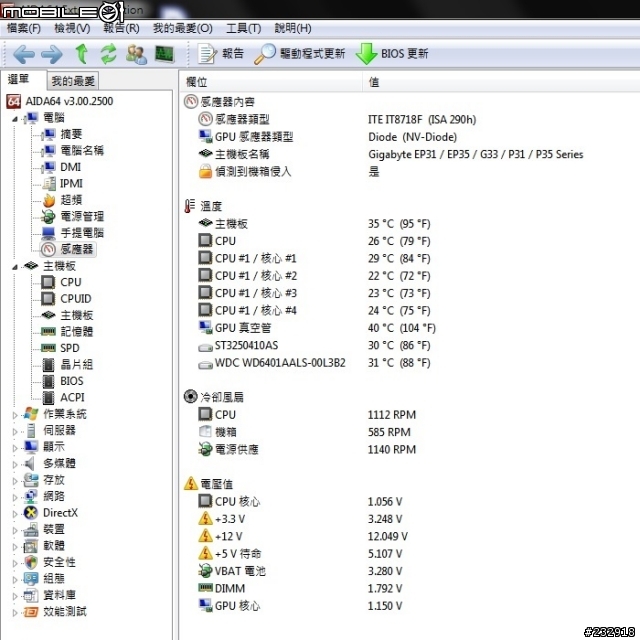Expand the 顯示 tree node
The height and width of the screenshot is (640, 640).
(x=15, y=448)
